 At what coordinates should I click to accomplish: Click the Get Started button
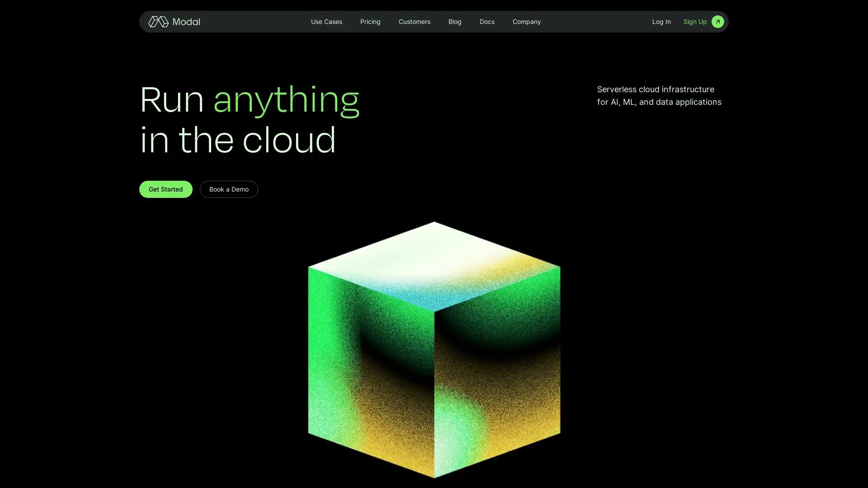point(165,189)
